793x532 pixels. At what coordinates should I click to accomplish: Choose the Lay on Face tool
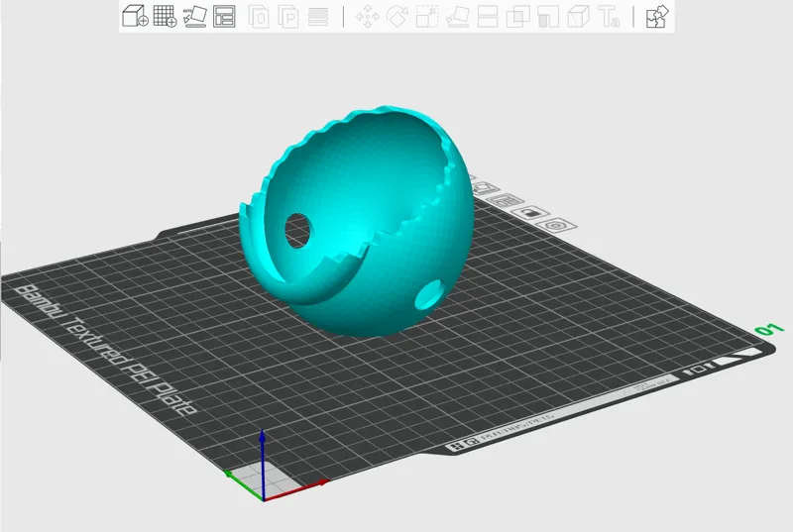tap(458, 16)
